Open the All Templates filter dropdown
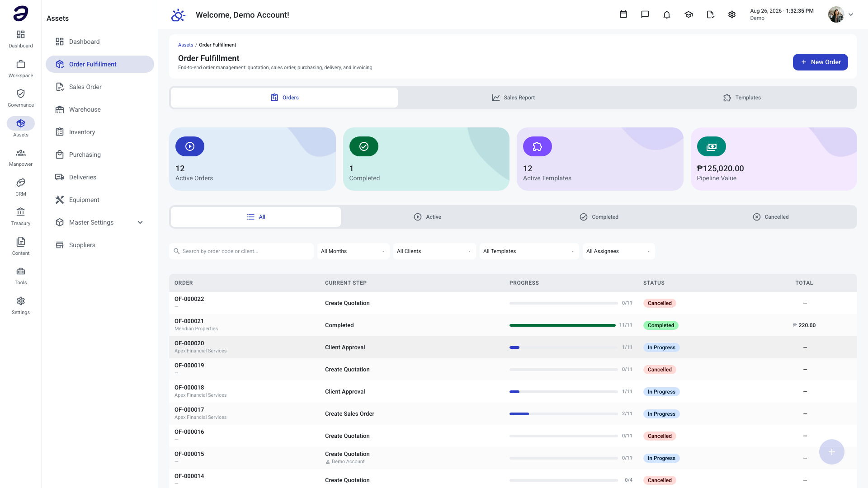This screenshot has height=488, width=868. [x=529, y=251]
